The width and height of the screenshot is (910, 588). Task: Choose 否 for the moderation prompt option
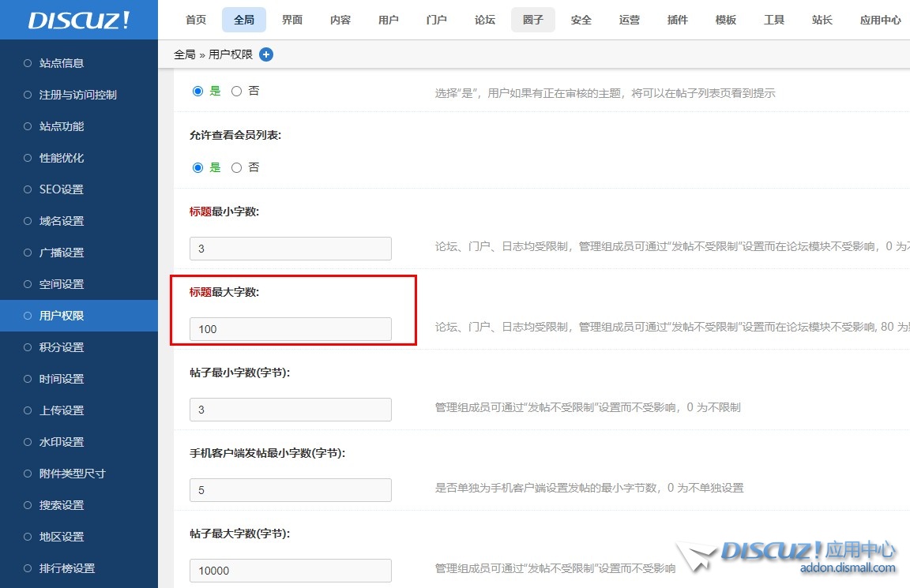point(237,91)
